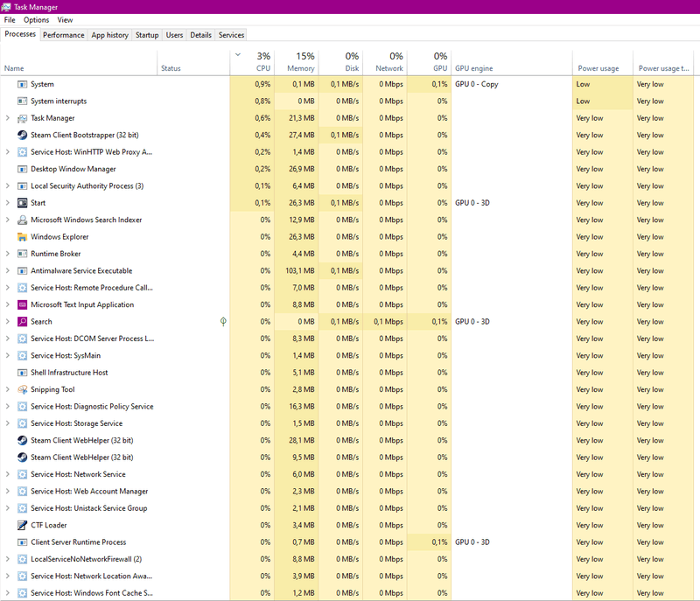
Task: Expand the Snipping Tool row
Action: (8, 389)
